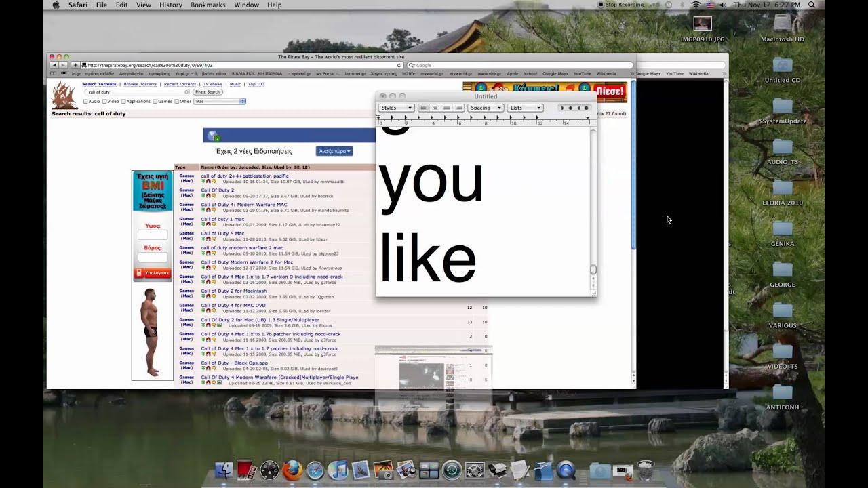Click the volume icon in menu bar
This screenshot has width=868, height=488.
[x=723, y=5]
